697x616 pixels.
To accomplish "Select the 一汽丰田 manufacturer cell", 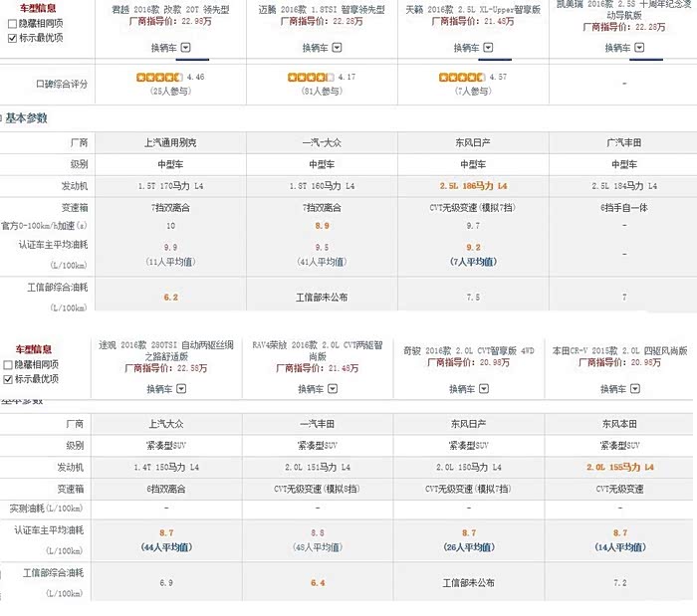I will (x=318, y=424).
